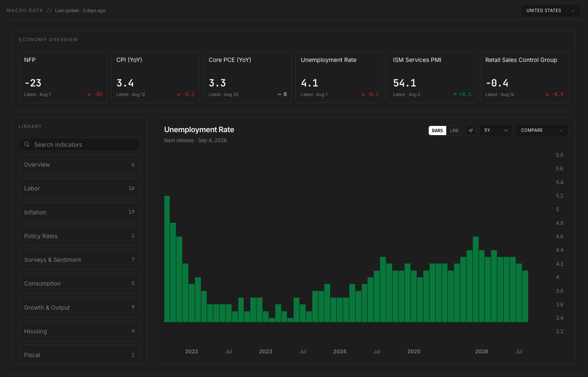Click the telescope forecast icon button
This screenshot has width=588, height=377.
[x=471, y=131]
